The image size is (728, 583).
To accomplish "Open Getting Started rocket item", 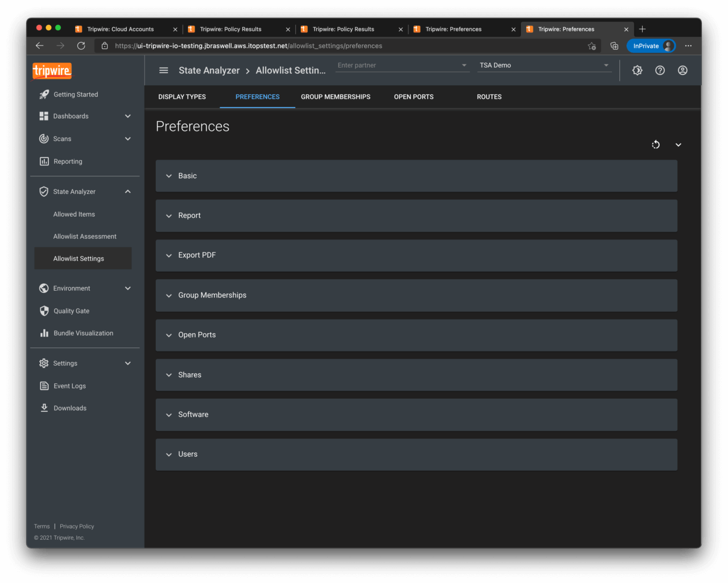I will click(x=75, y=94).
